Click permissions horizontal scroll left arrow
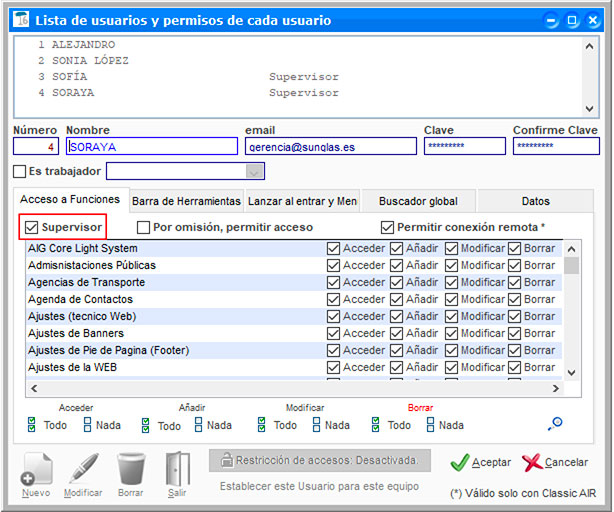614x512 pixels. tap(34, 388)
